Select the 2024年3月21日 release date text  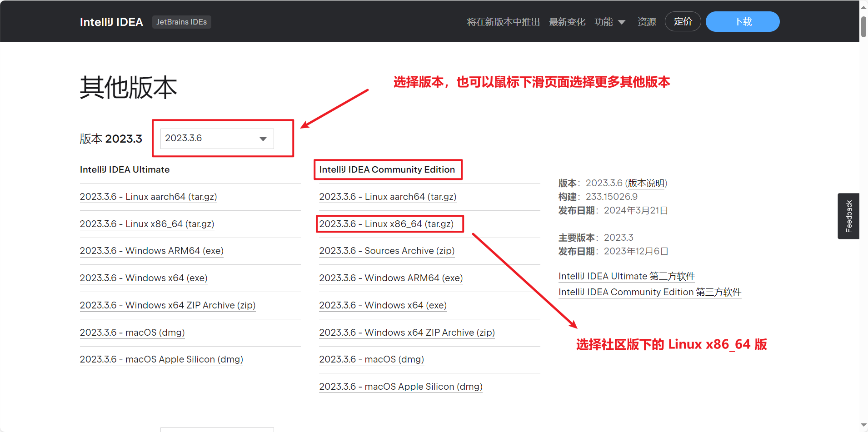coord(636,210)
